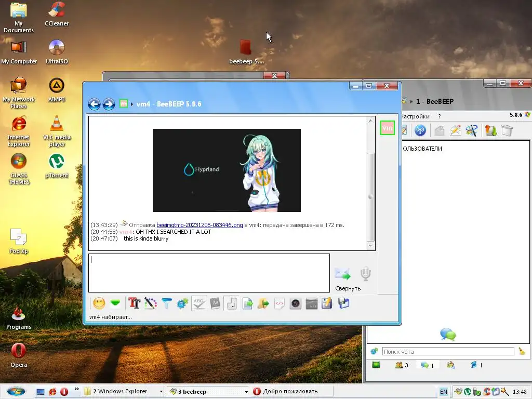The width and height of the screenshot is (532, 399).
Task: Click the chat scrollbar up arrow
Action: point(370,121)
